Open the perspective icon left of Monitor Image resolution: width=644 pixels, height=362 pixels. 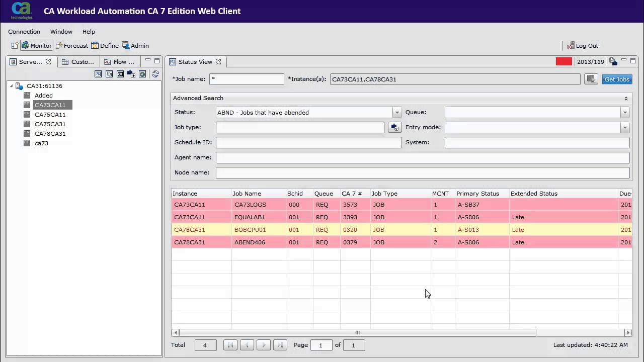[x=15, y=46]
